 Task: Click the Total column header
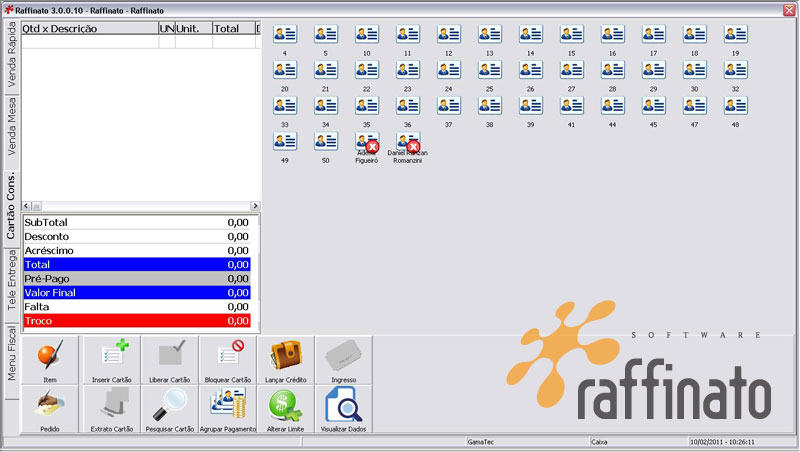point(233,29)
